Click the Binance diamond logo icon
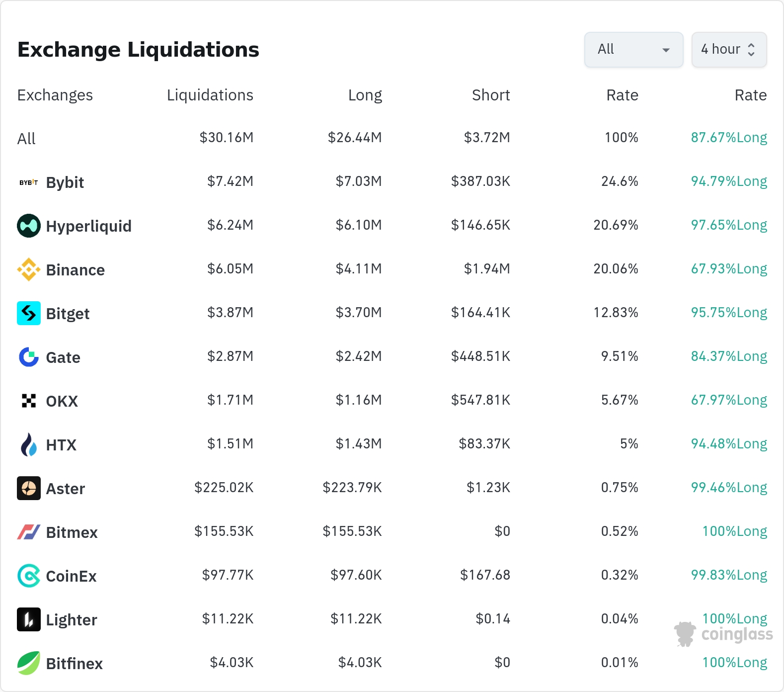Image resolution: width=784 pixels, height=692 pixels. pos(28,269)
